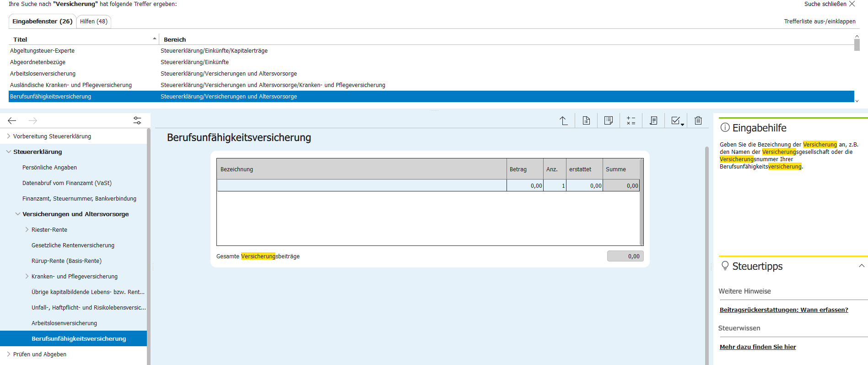Click the empty Bezeichnung input cell
The width and height of the screenshot is (868, 365).
361,185
